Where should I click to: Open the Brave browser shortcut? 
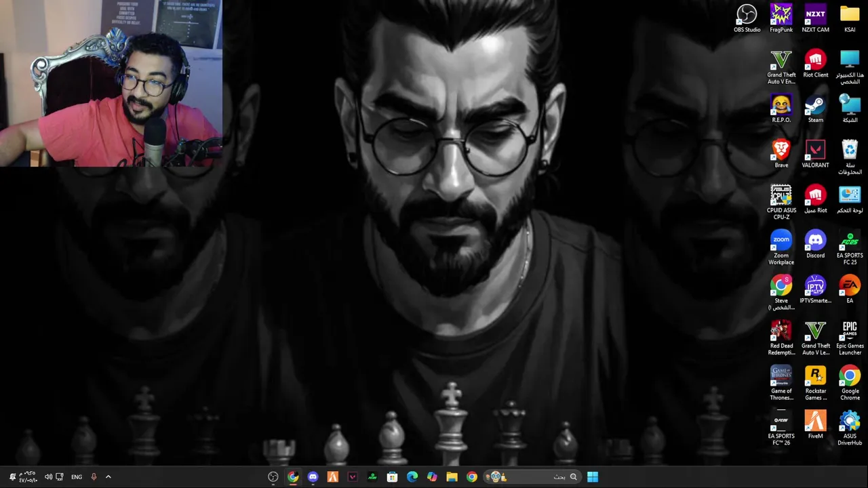(x=781, y=154)
